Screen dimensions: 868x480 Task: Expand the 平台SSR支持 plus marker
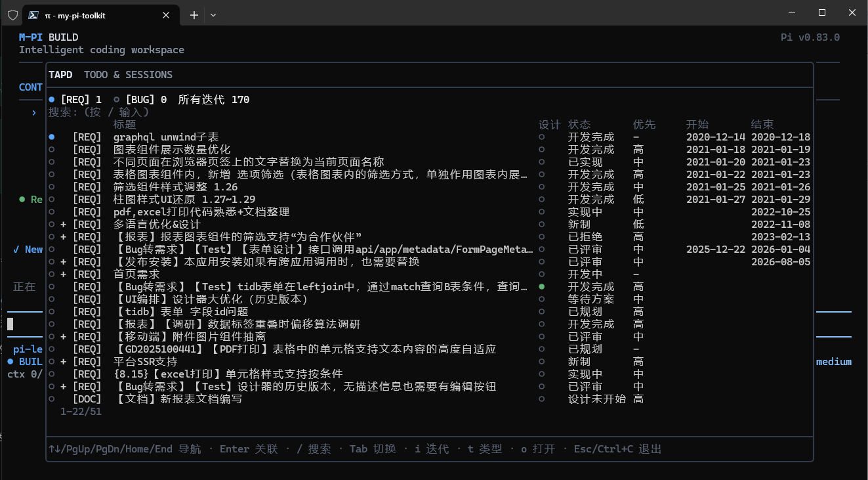pos(64,362)
